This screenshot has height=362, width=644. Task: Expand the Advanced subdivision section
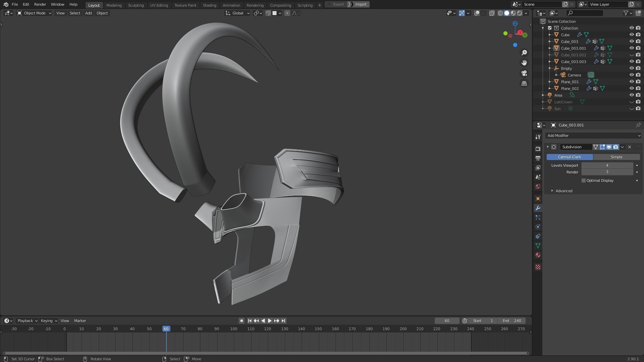(563, 191)
